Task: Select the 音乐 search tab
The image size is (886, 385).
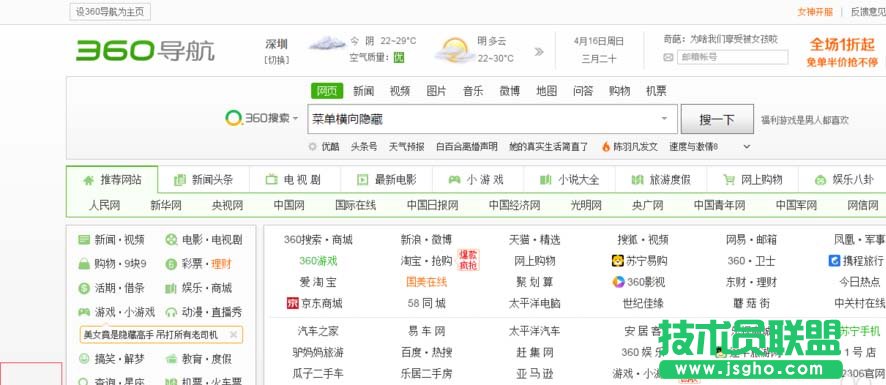Action: tap(473, 90)
